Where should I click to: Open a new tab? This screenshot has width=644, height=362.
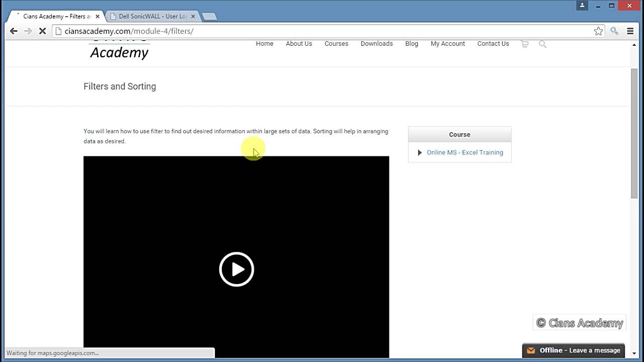click(209, 17)
